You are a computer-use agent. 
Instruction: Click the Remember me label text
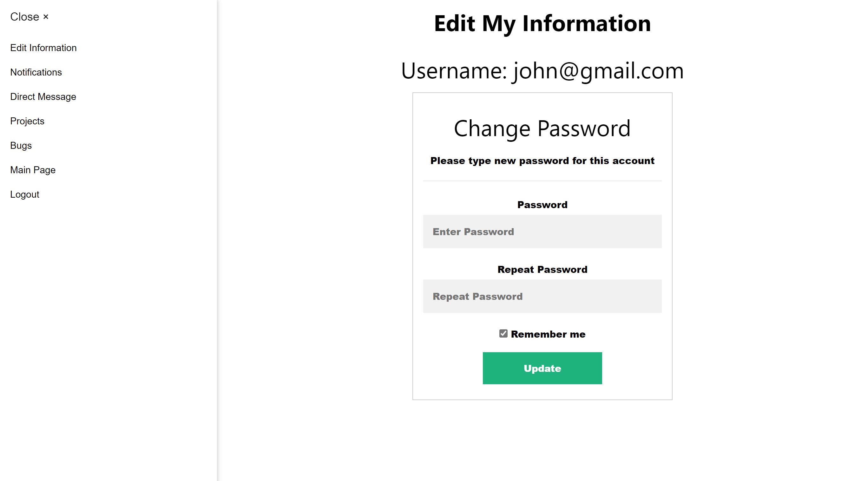[x=548, y=334]
